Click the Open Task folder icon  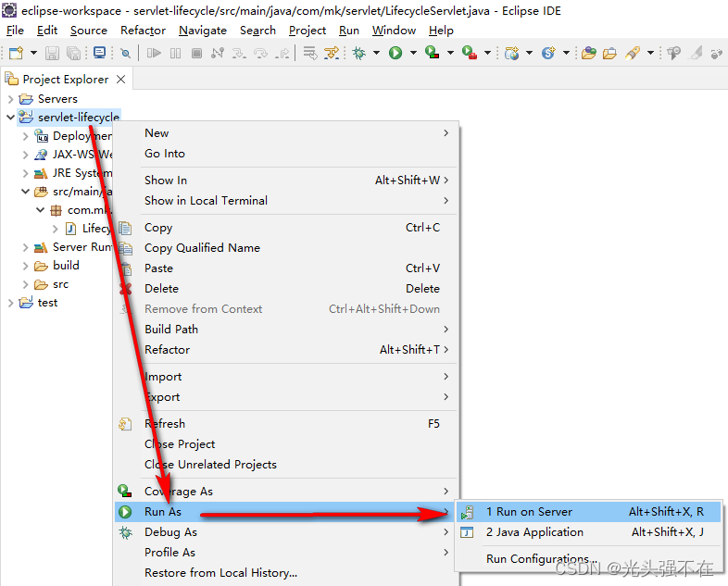[x=609, y=53]
